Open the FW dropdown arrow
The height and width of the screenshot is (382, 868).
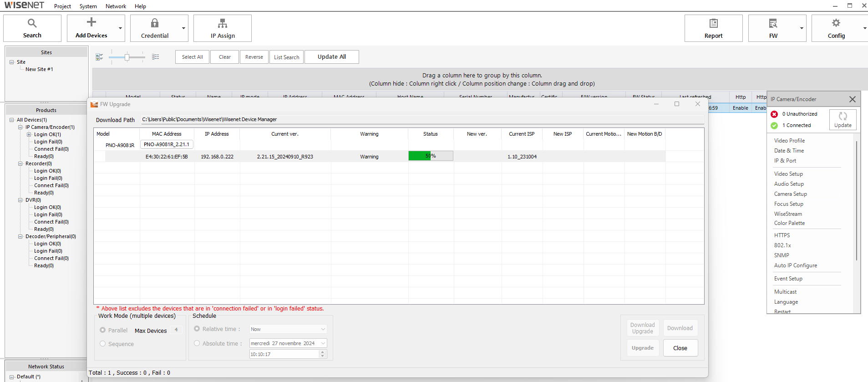click(x=802, y=28)
